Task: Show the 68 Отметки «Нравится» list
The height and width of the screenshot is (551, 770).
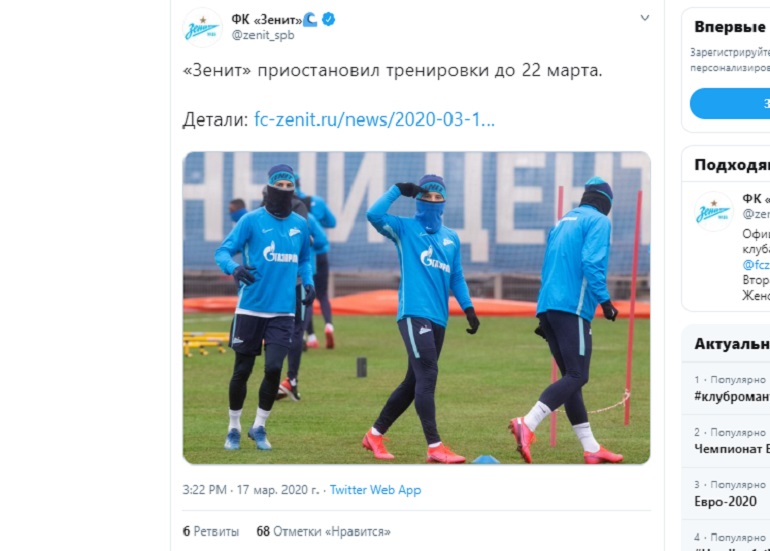Action: click(x=324, y=531)
